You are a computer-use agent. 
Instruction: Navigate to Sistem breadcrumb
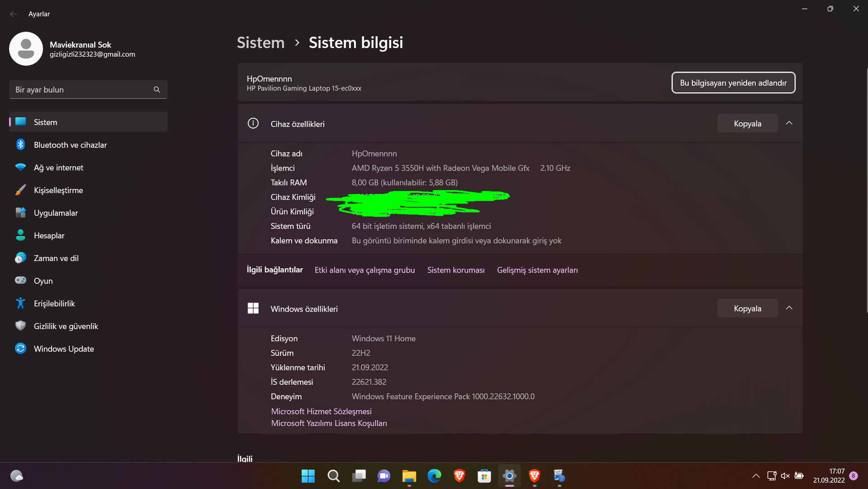tap(261, 43)
